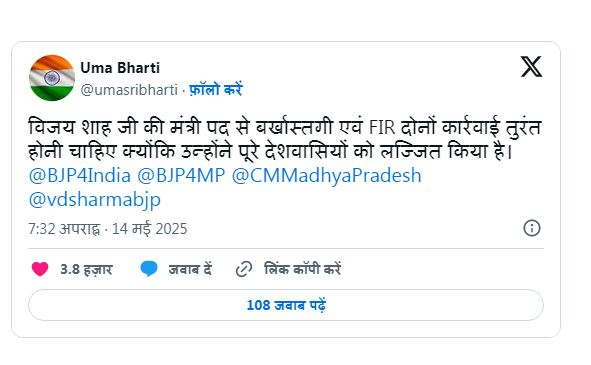Image resolution: width=591 pixels, height=365 pixels.
Task: Open the @vdsharmabjp mention
Action: pos(95,199)
